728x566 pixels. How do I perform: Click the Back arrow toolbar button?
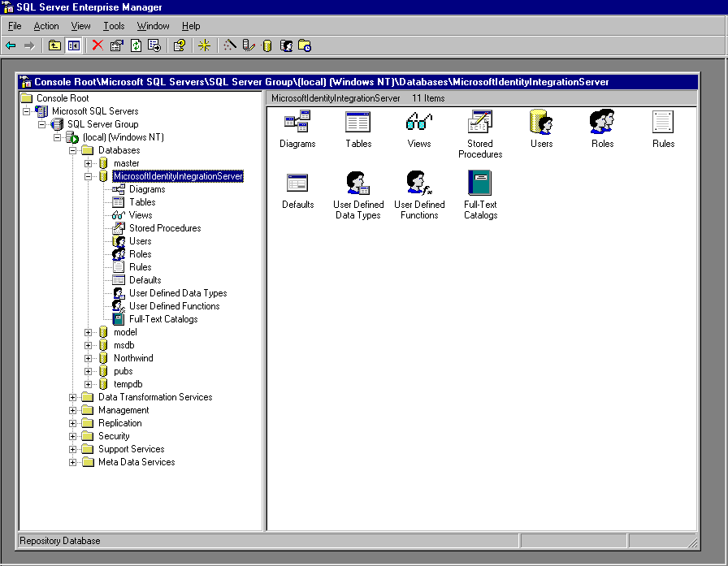11,45
